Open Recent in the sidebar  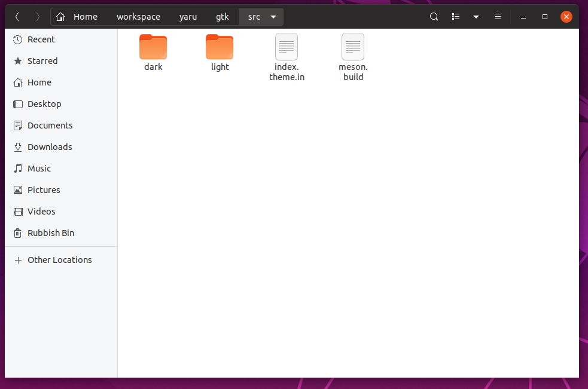click(x=41, y=39)
